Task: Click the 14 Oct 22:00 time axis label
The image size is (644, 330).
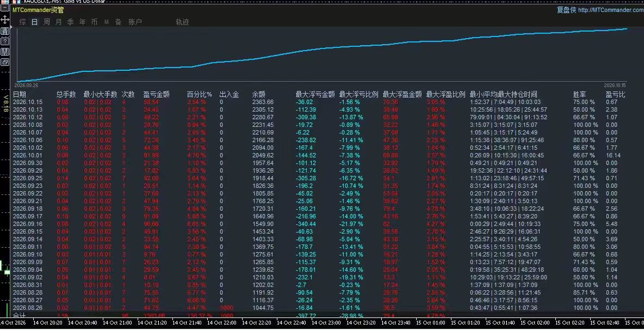Action: [x=222, y=322]
